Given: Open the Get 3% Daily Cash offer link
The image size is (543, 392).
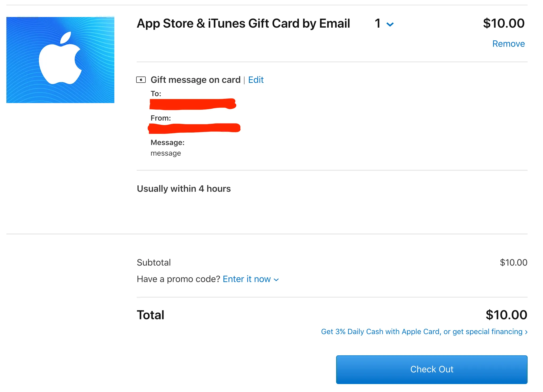Looking at the screenshot, I should point(421,332).
